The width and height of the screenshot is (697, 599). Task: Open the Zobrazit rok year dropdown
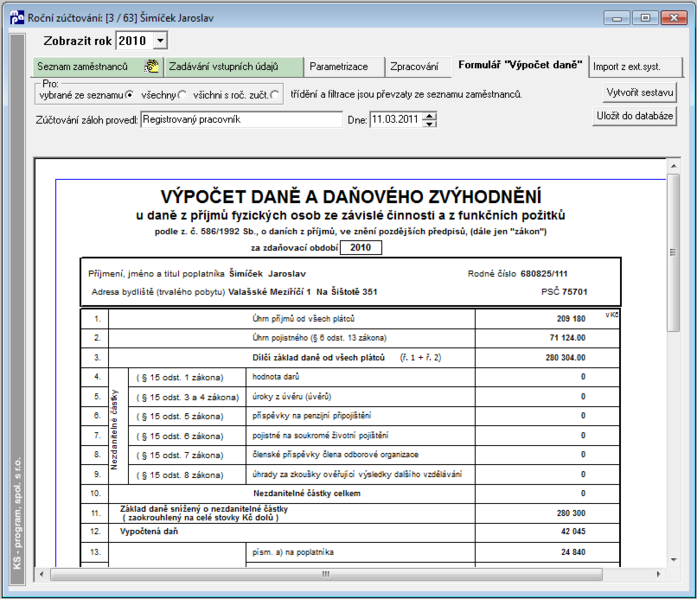click(x=160, y=41)
